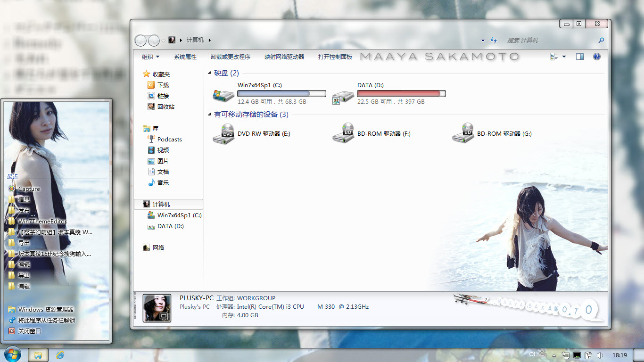The height and width of the screenshot is (362, 644).
Task: Click the CH input language indicator
Action: (x=532, y=354)
